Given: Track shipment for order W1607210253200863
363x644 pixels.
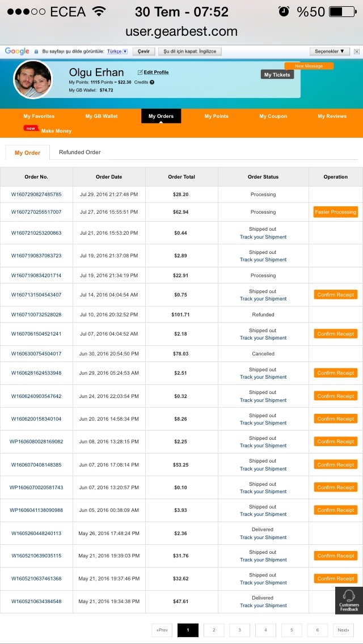Looking at the screenshot, I should coord(263,237).
